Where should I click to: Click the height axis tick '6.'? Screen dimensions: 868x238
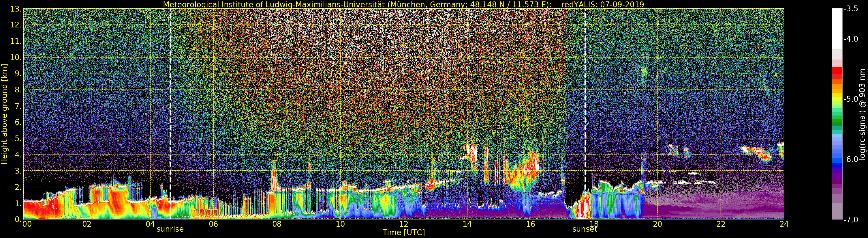point(18,122)
